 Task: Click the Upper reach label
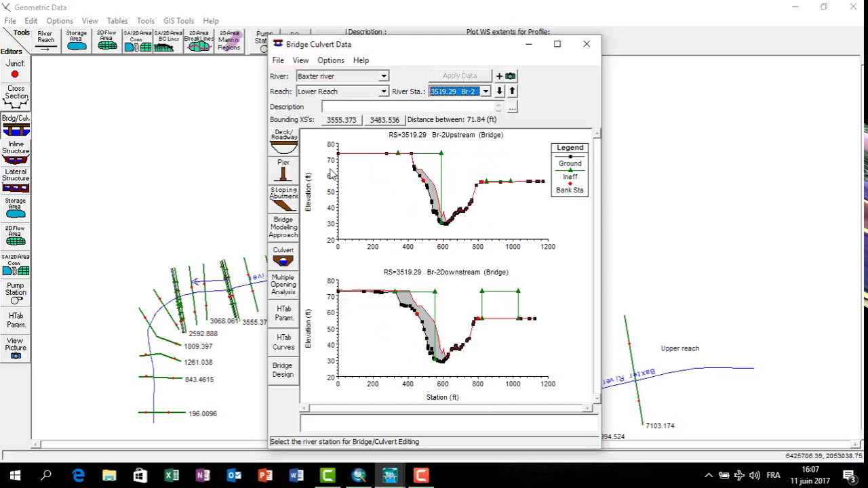[x=680, y=348]
